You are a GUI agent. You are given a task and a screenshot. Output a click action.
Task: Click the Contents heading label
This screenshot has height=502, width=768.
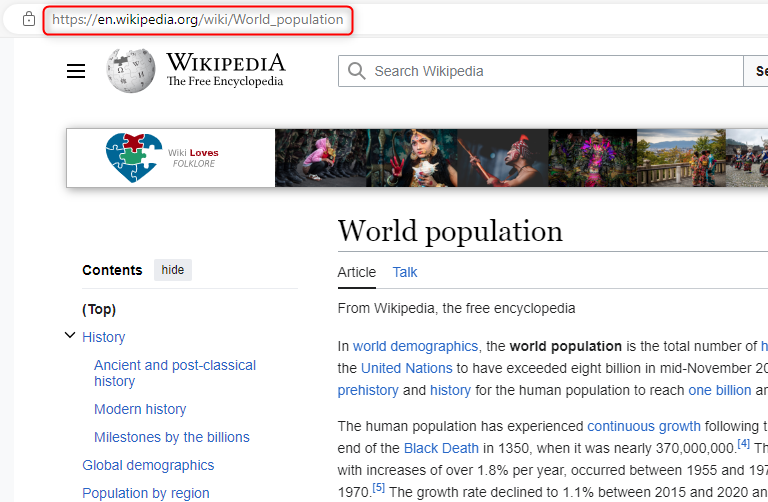coord(112,270)
